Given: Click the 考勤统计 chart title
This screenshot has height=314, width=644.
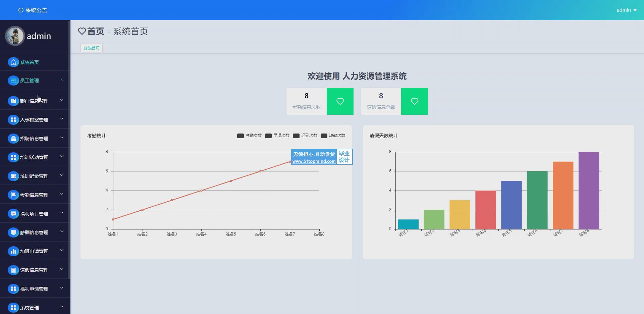Looking at the screenshot, I should point(96,136).
